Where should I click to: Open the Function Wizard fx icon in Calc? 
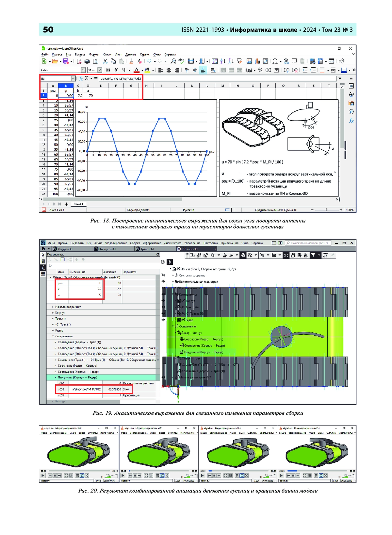81,78
